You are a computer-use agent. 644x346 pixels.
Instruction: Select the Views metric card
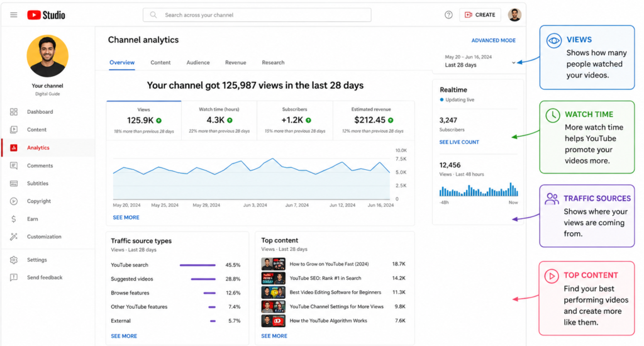coord(144,120)
